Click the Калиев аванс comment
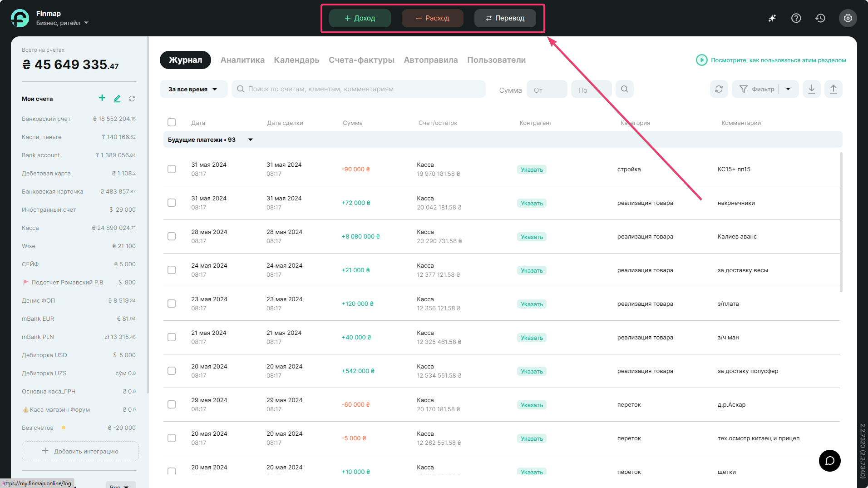This screenshot has height=488, width=868. coord(737,236)
